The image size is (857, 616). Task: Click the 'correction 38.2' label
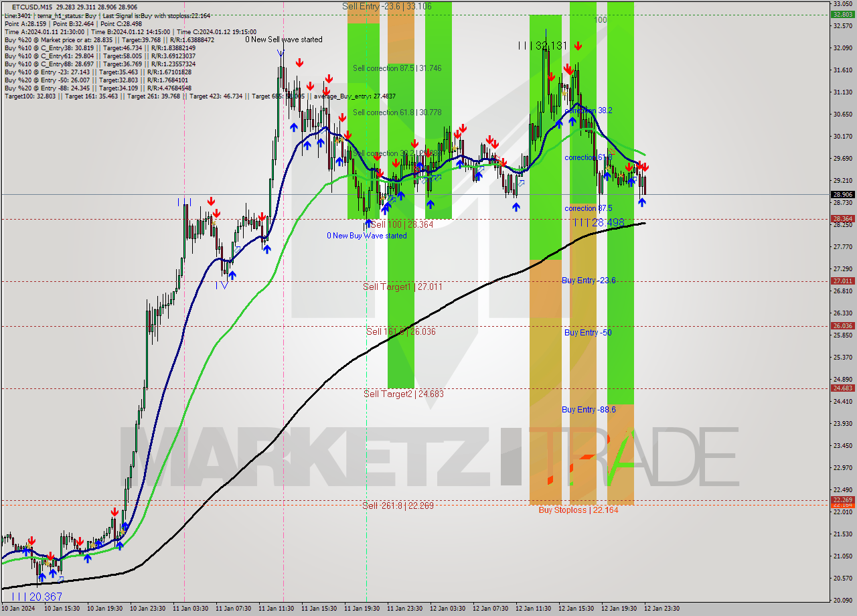(x=588, y=110)
